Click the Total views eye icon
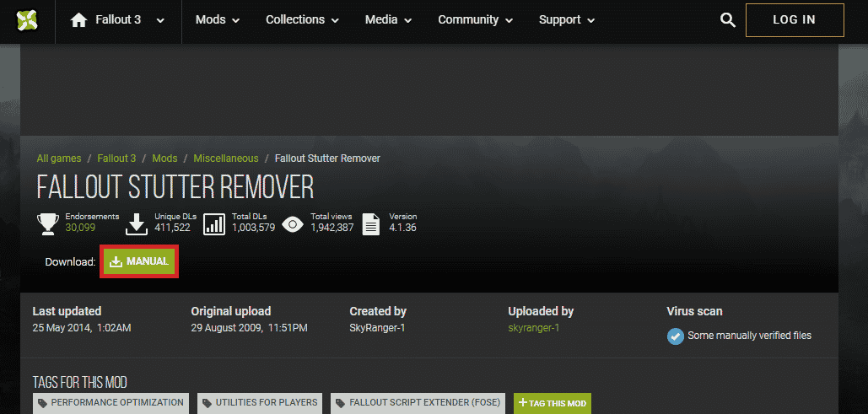Image resolution: width=868 pixels, height=414 pixels. point(293,224)
